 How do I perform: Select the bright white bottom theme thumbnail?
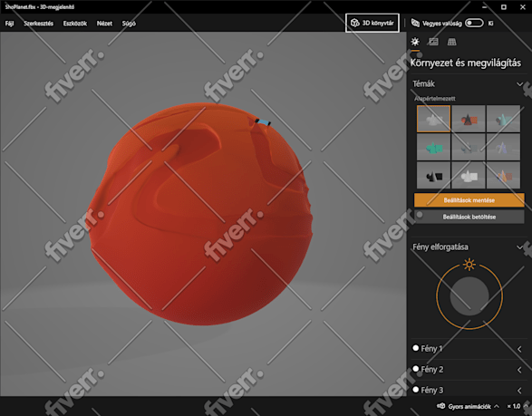pos(469,175)
